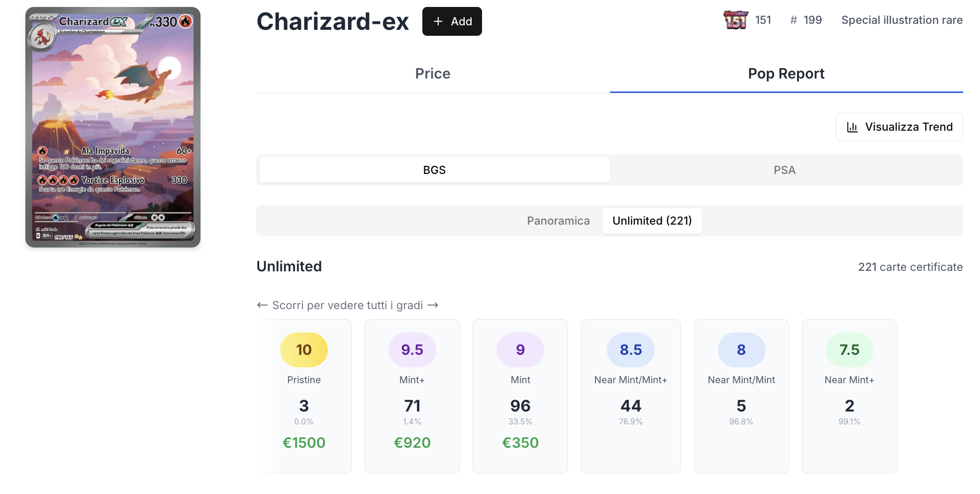This screenshot has height=494, width=980.
Task: Click the bar chart icon beside Visualizza Trend
Action: click(x=852, y=127)
